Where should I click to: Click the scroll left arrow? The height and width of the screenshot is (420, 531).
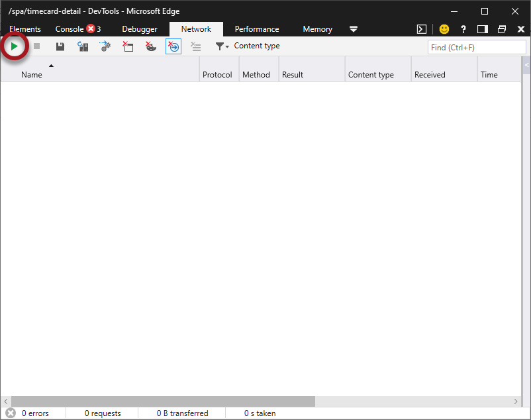pyautogui.click(x=6, y=401)
